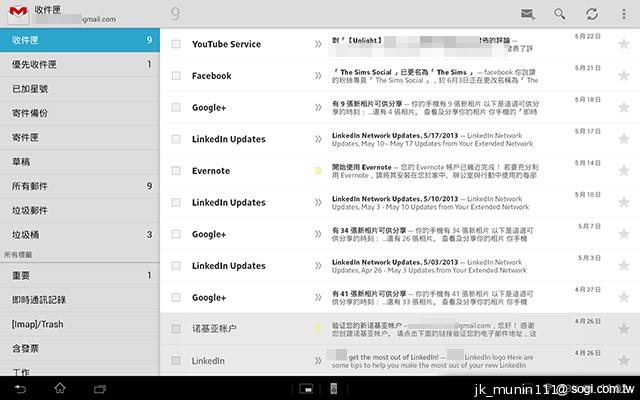The height and width of the screenshot is (400, 640).
Task: Star the 5月18日 Google+ email
Action: point(624,107)
